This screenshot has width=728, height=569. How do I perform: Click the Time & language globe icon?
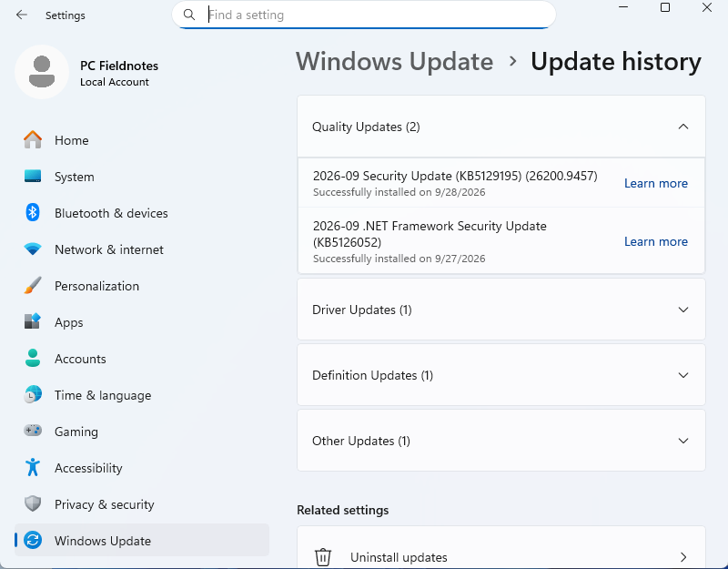click(33, 395)
